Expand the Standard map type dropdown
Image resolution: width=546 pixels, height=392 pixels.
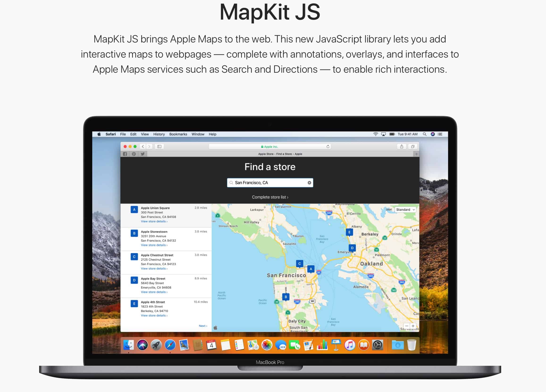pyautogui.click(x=405, y=210)
